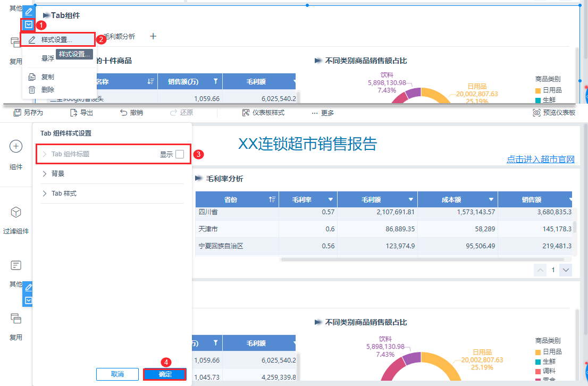
Task: Click the filter icon in 销售额(万) header
Action: tap(216, 81)
